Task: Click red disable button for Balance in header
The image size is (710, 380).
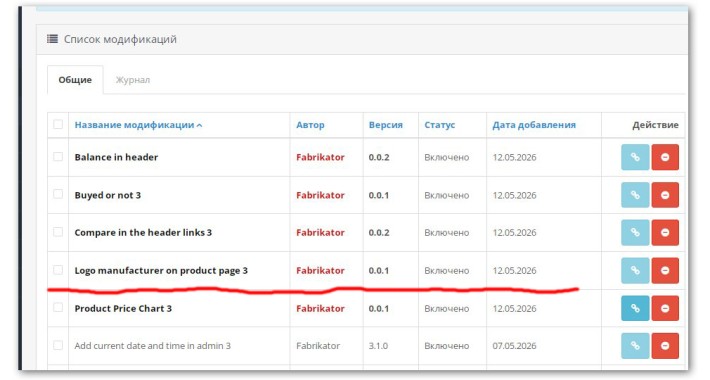Action: click(x=665, y=157)
